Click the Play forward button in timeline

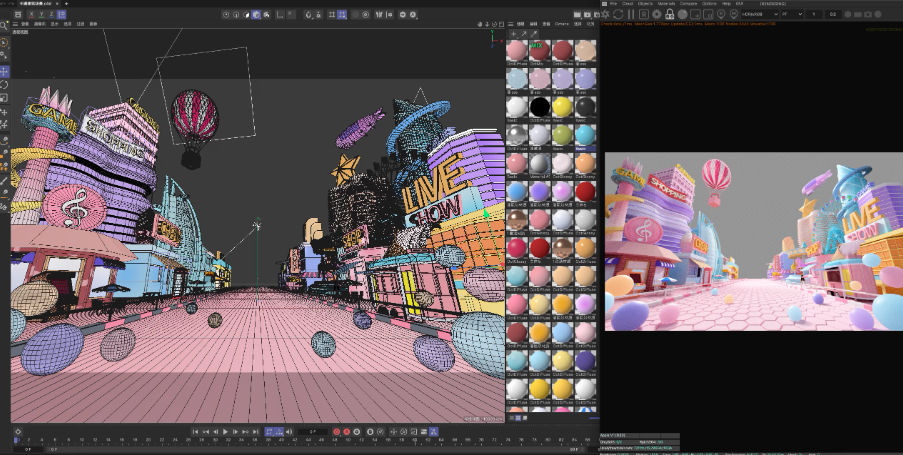[226, 432]
